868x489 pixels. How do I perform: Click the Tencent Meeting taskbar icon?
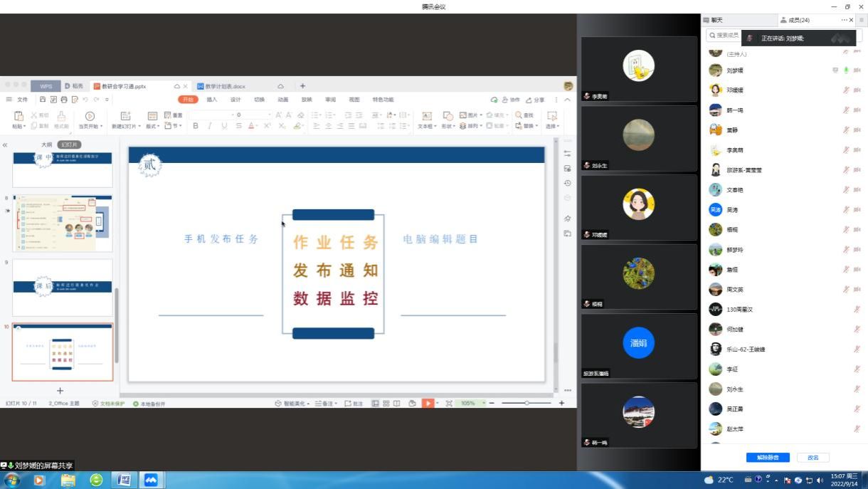pos(151,480)
